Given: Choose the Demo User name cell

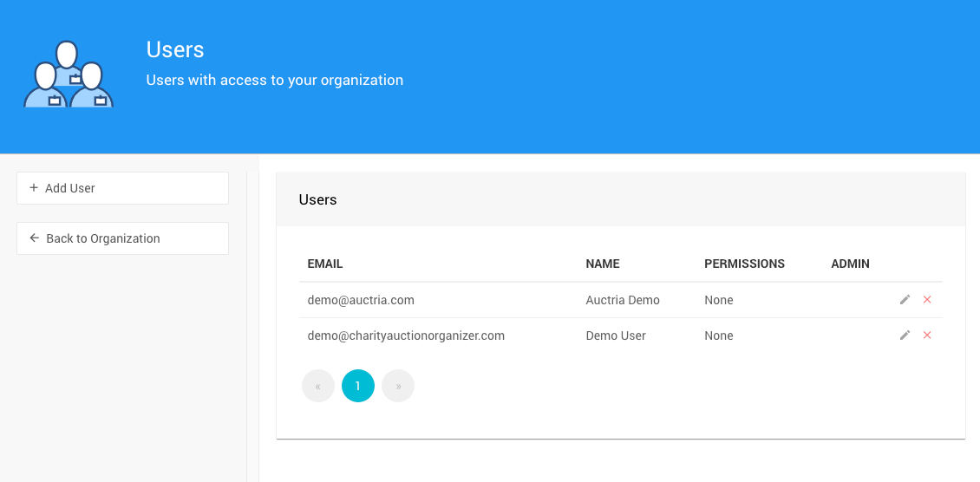Looking at the screenshot, I should [616, 335].
